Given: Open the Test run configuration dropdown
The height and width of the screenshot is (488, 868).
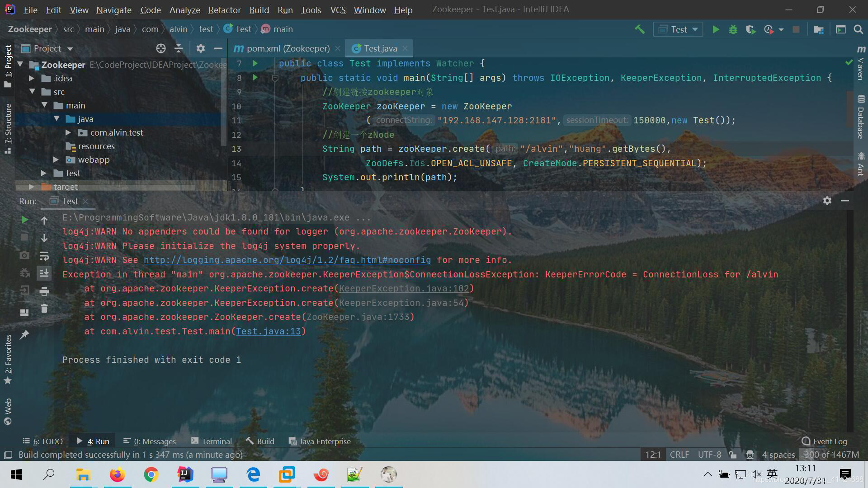Looking at the screenshot, I should click(x=678, y=29).
